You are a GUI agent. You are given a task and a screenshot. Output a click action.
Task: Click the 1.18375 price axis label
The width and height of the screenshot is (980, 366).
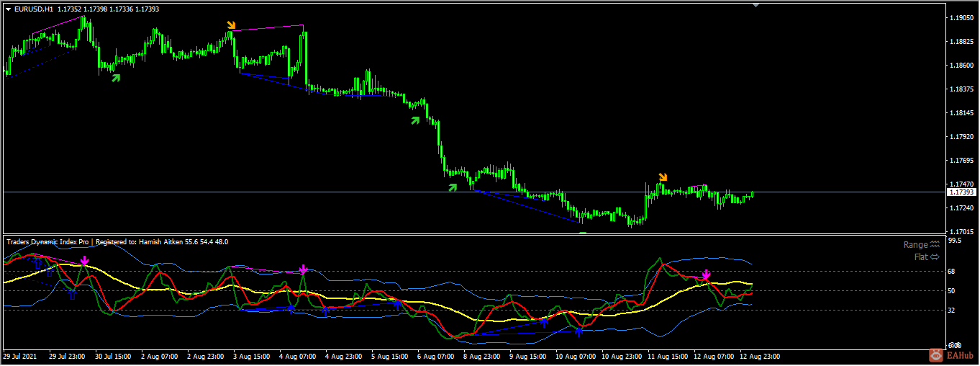[962, 89]
